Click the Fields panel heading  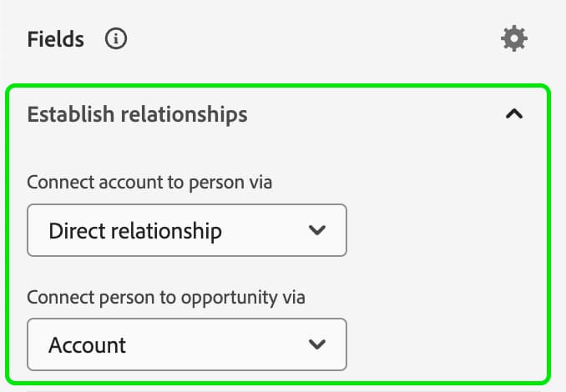55,39
